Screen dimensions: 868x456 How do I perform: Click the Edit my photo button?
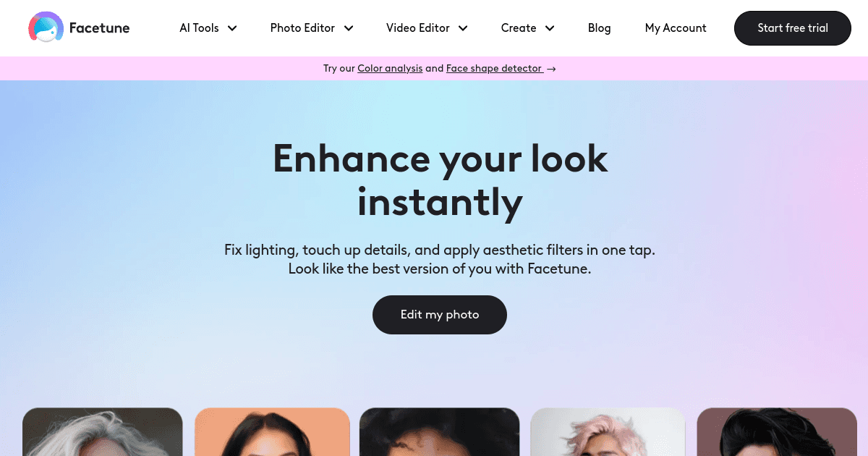click(x=440, y=315)
